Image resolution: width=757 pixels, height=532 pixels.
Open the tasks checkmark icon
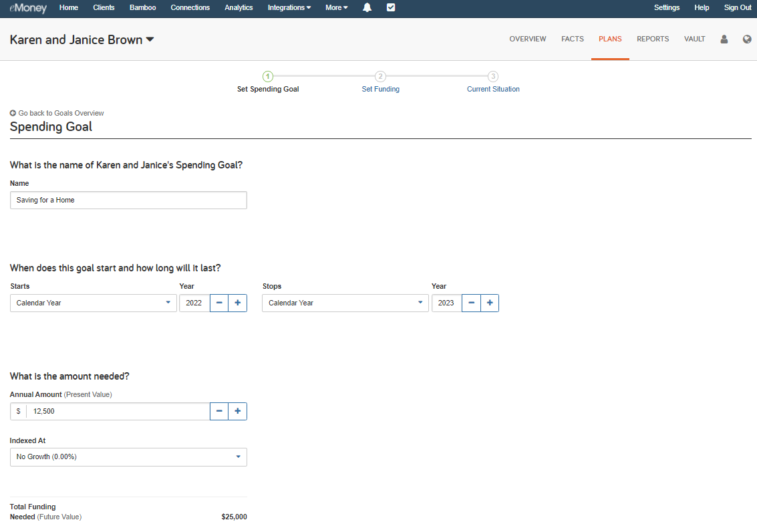[391, 7]
